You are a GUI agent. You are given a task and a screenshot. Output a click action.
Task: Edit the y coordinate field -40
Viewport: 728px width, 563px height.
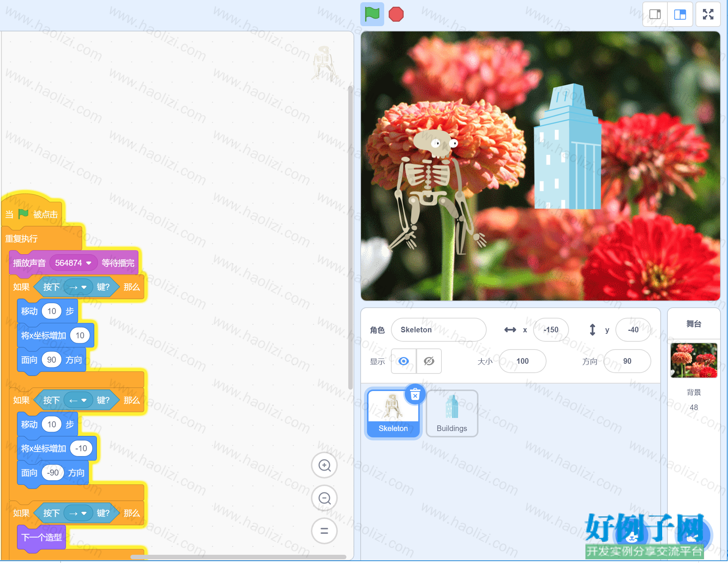click(633, 330)
